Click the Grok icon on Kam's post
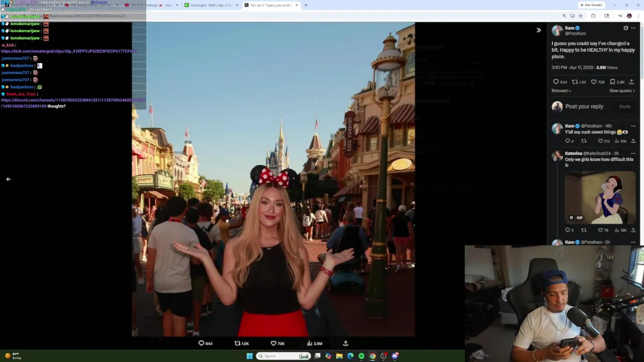 625,28
